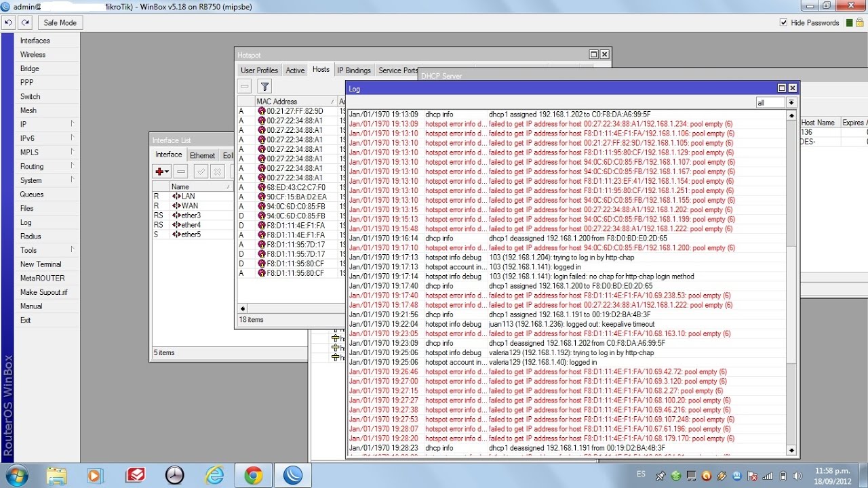This screenshot has width=868, height=488.
Task: Open New Terminal from the sidebar
Action: tap(41, 264)
